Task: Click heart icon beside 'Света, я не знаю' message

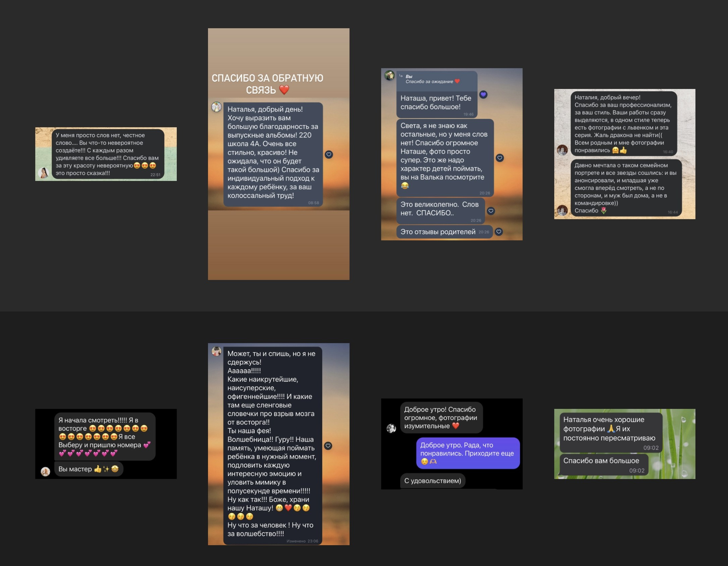Action: point(500,158)
